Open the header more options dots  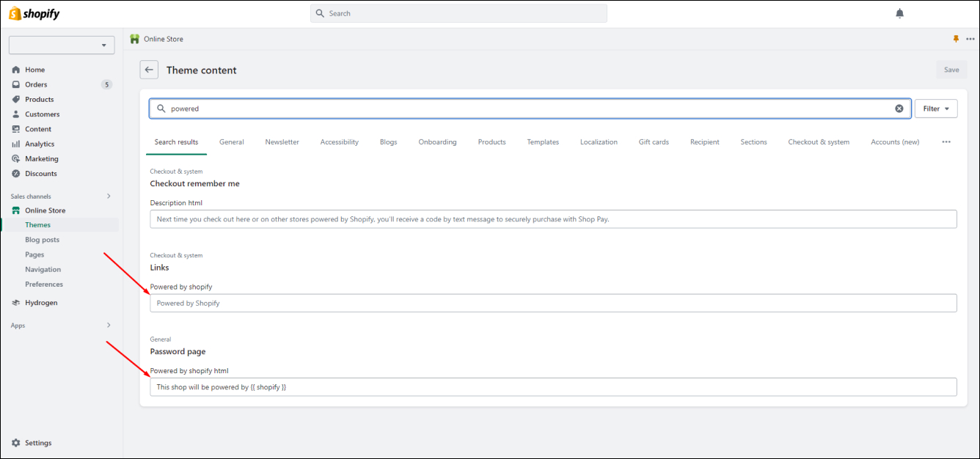(970, 39)
